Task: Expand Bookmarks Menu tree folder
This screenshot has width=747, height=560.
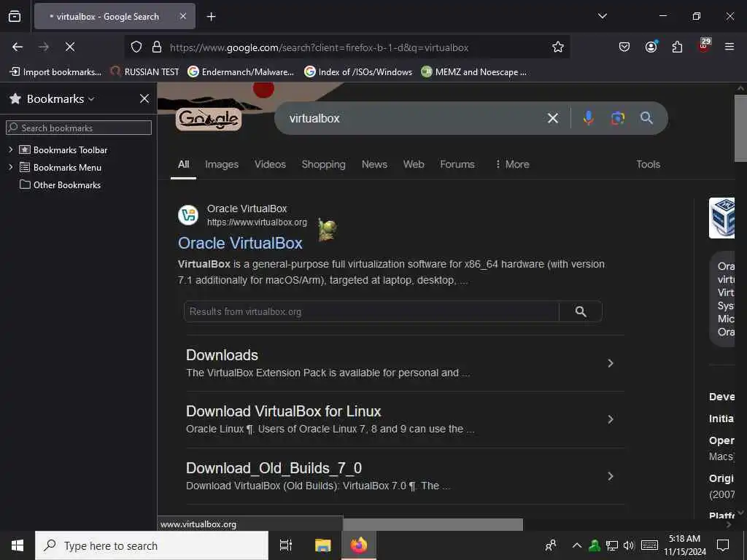Action: click(10, 167)
